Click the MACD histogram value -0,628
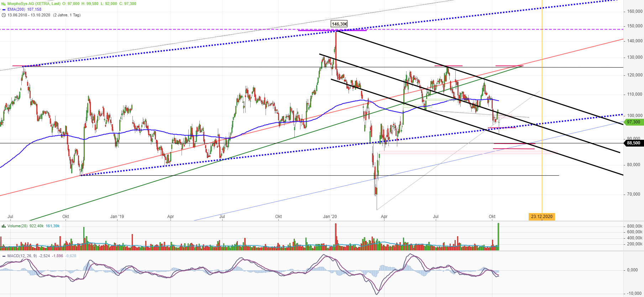644x297 pixels. coord(71,256)
